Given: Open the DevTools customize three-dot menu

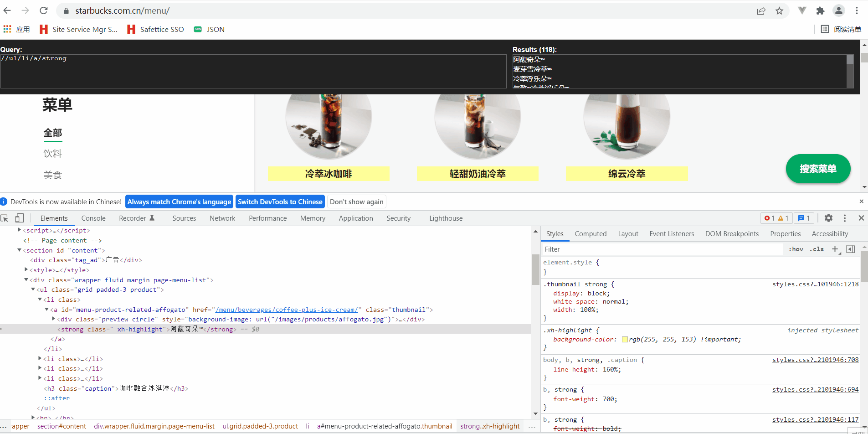Looking at the screenshot, I should click(845, 218).
